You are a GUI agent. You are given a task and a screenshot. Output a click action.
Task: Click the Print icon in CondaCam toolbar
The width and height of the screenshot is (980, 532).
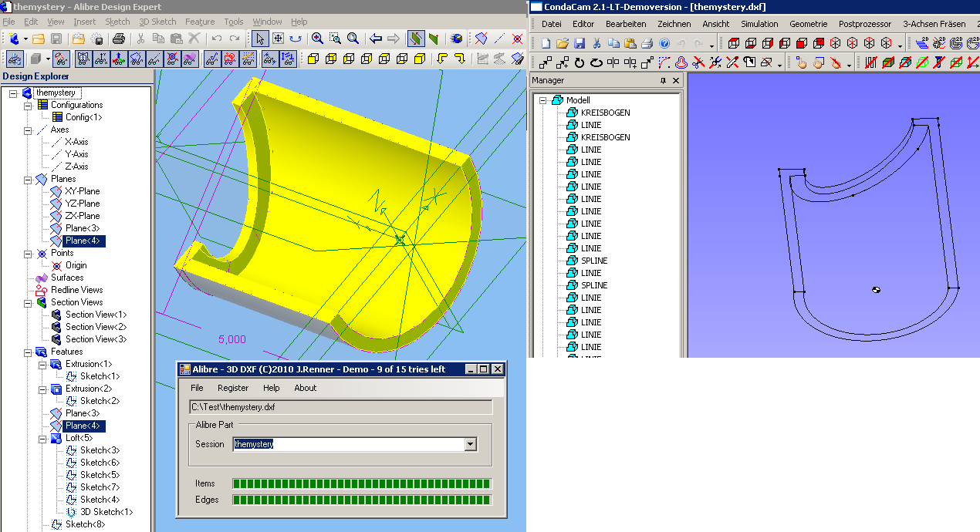(647, 43)
